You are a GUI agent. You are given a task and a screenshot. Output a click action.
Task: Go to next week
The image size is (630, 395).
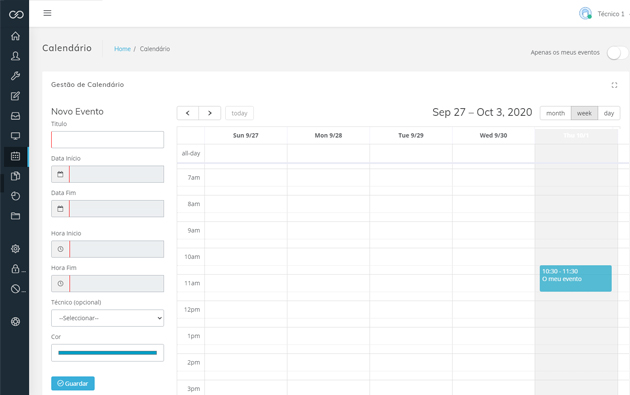pos(210,113)
